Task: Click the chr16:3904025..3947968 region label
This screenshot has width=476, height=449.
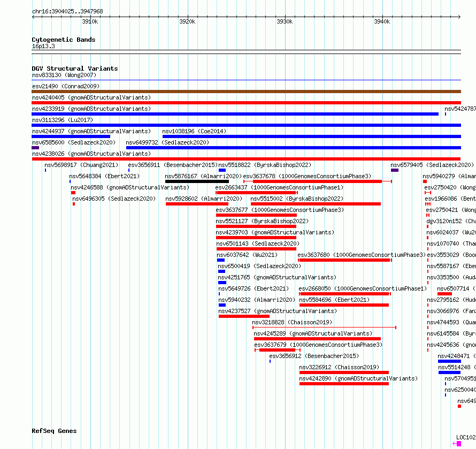Action: 67,11
